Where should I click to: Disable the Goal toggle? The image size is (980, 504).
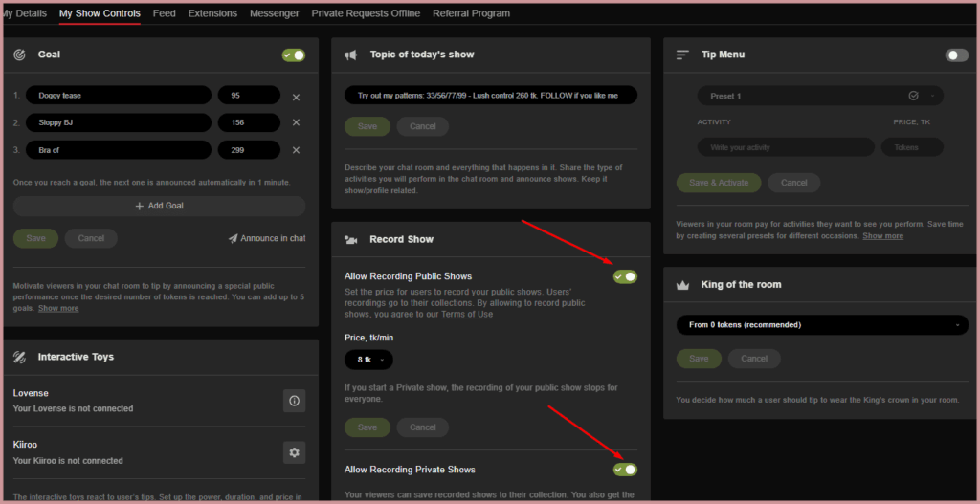coord(294,55)
